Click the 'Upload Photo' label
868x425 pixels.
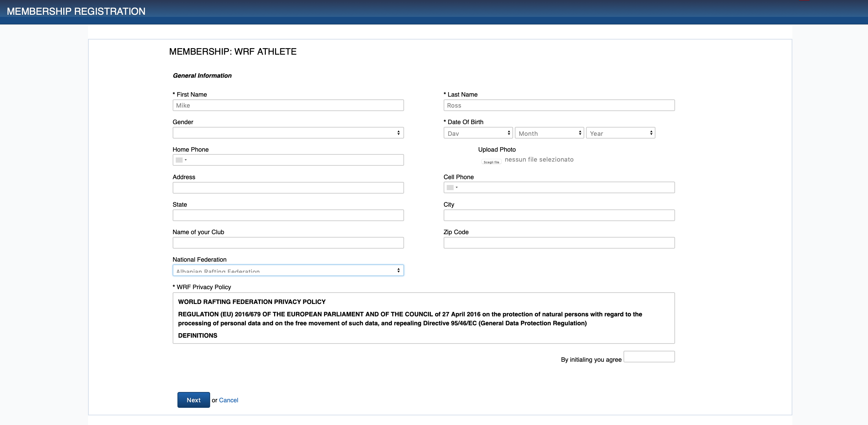coord(497,150)
